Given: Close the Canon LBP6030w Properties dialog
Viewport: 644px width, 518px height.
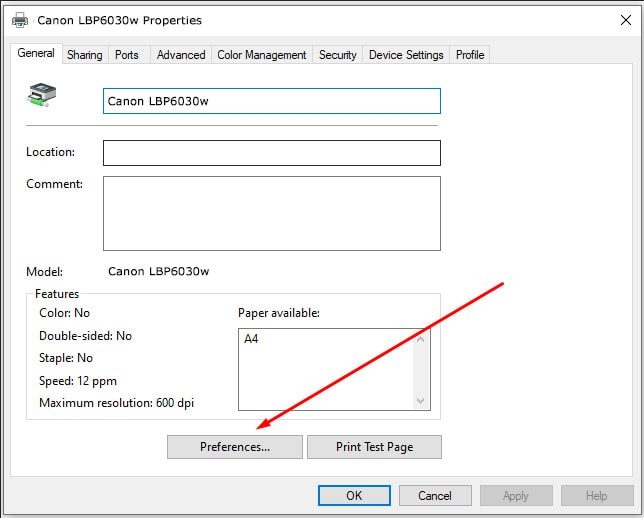Looking at the screenshot, I should 626,20.
